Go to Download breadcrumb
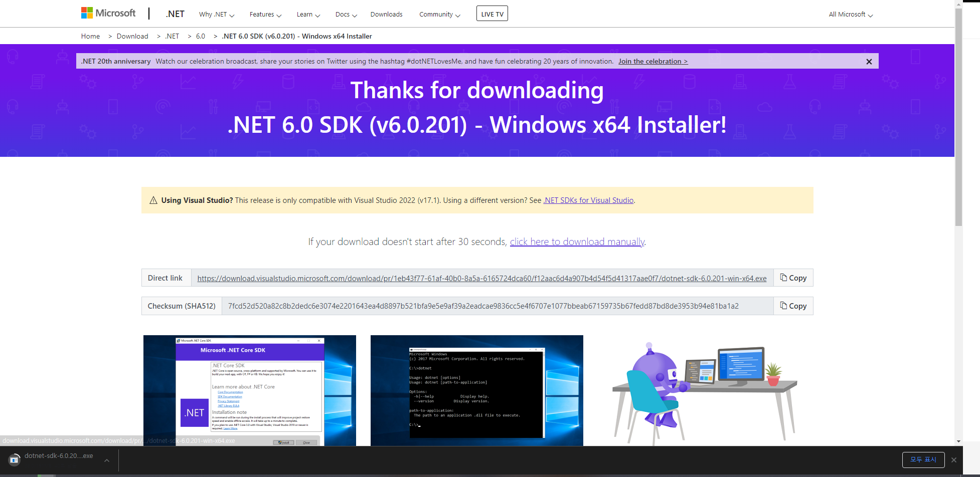The image size is (980, 477). point(132,36)
